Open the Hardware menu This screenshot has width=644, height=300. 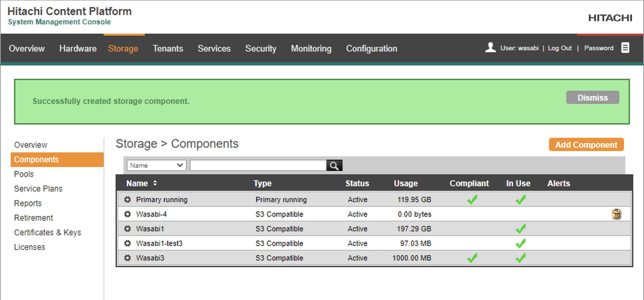(x=78, y=48)
